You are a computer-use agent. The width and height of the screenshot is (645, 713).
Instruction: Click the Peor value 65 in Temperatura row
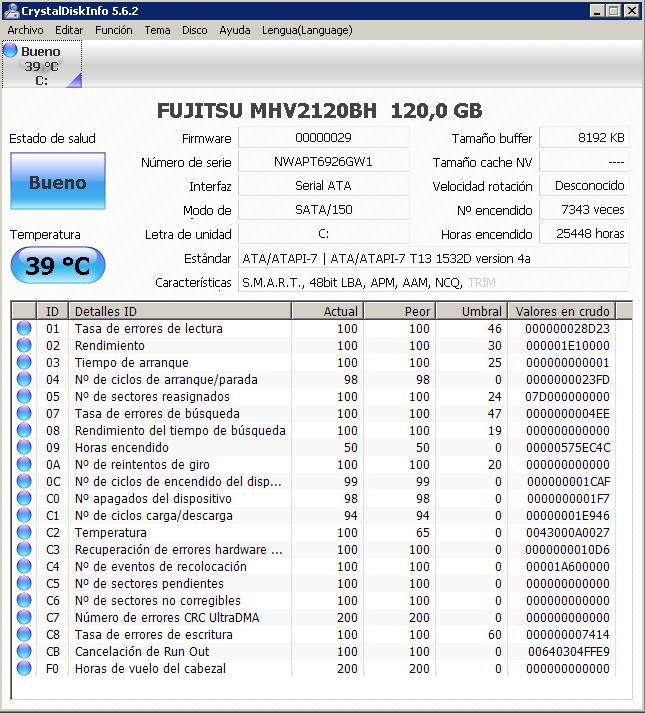[423, 532]
